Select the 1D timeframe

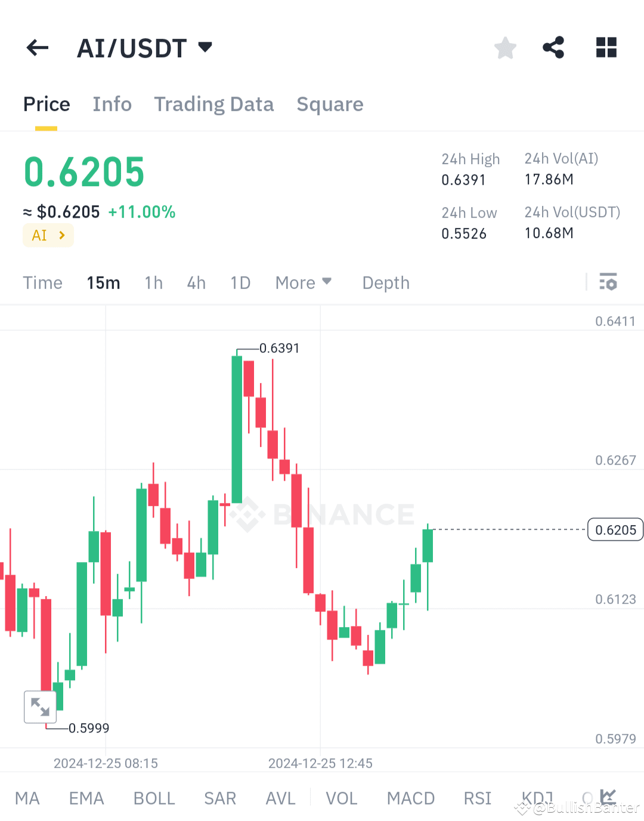pyautogui.click(x=240, y=282)
